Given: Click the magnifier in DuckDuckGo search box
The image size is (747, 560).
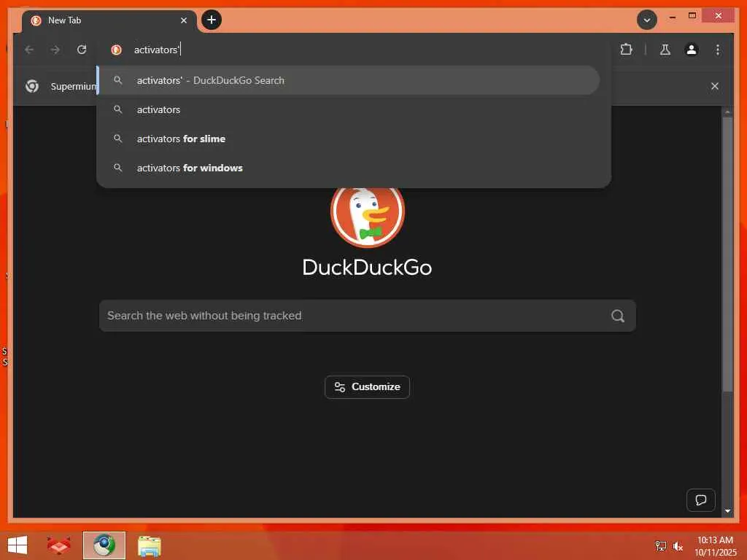Looking at the screenshot, I should [617, 316].
